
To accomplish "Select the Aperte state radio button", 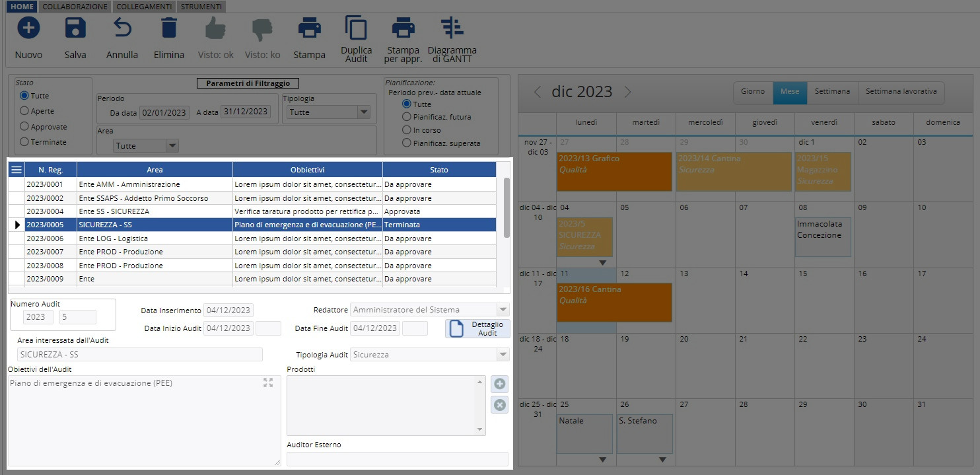I will pos(25,111).
